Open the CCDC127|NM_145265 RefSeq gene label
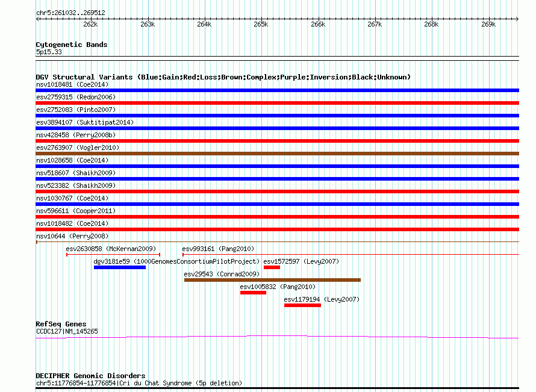The image size is (536, 392). (x=67, y=331)
